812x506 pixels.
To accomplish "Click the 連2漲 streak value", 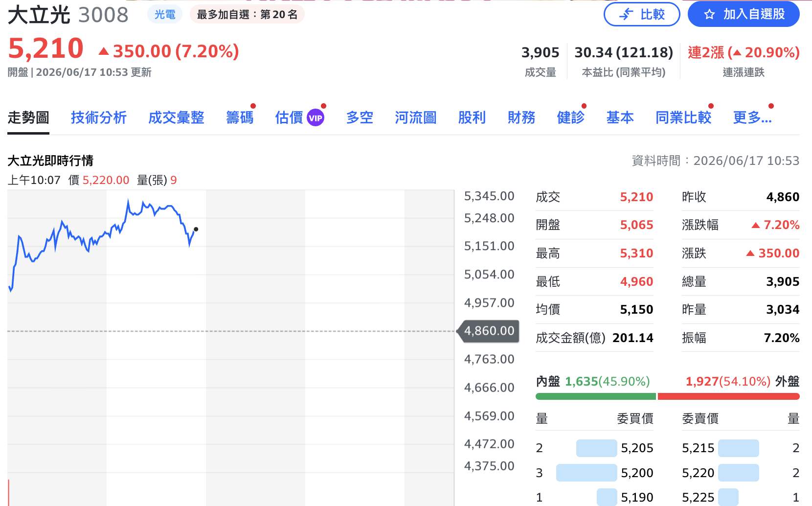I will [x=744, y=52].
